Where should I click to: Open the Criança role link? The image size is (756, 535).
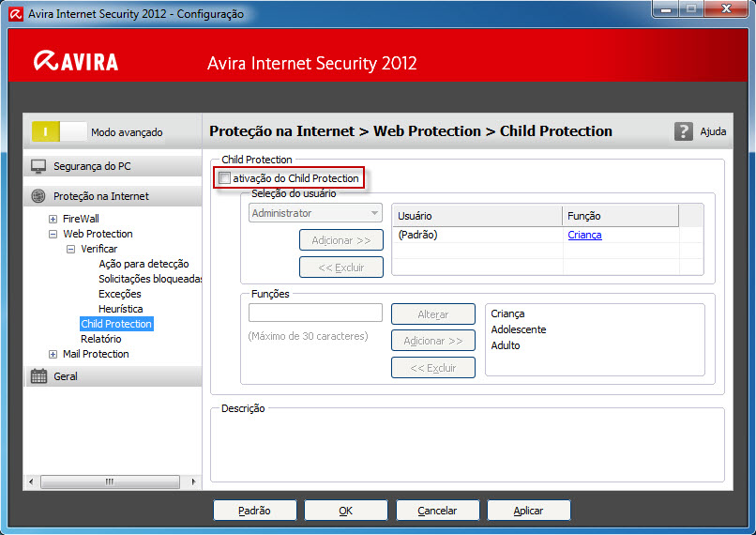point(584,235)
